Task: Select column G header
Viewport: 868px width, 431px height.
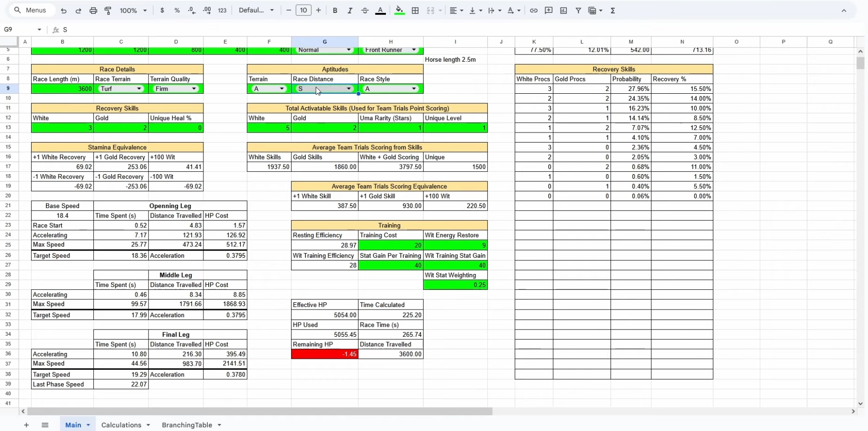Action: 325,42
